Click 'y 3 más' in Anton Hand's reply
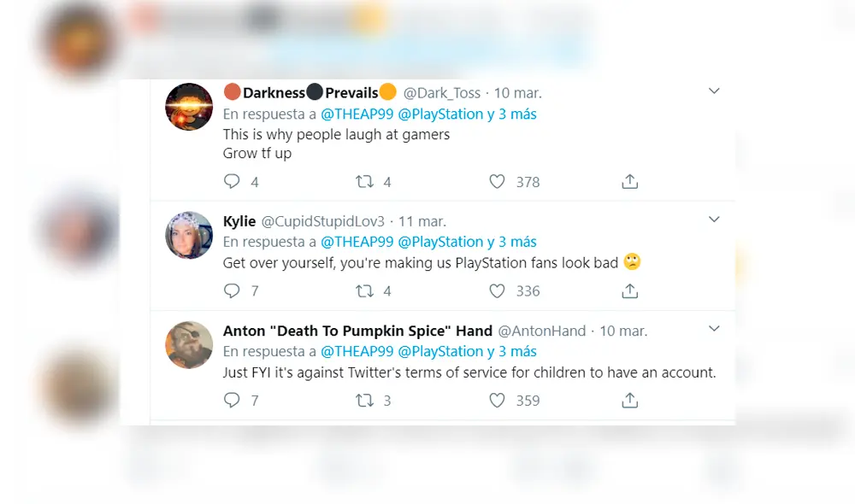Viewport: 855px width, 504px height. 512,351
